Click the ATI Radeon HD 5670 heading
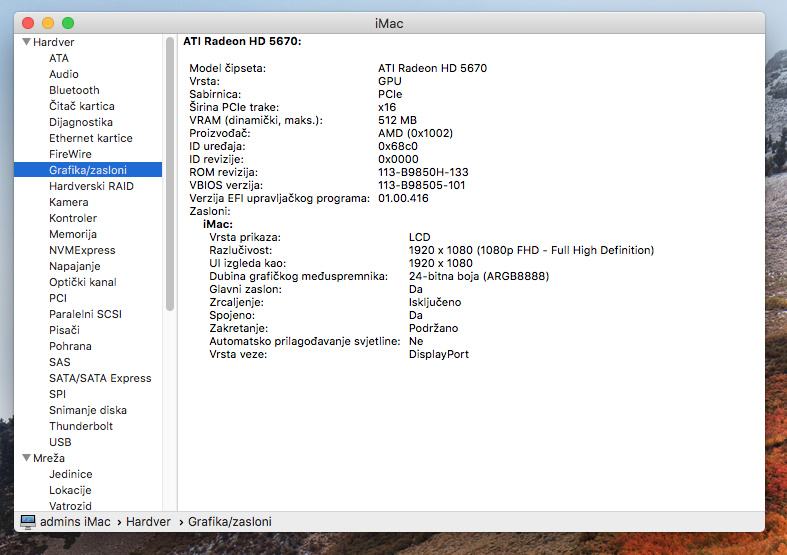This screenshot has width=787, height=555. (x=242, y=41)
